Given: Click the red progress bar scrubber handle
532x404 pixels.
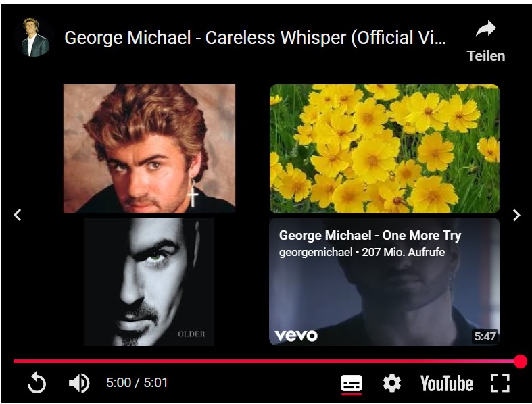Looking at the screenshot, I should (520, 361).
